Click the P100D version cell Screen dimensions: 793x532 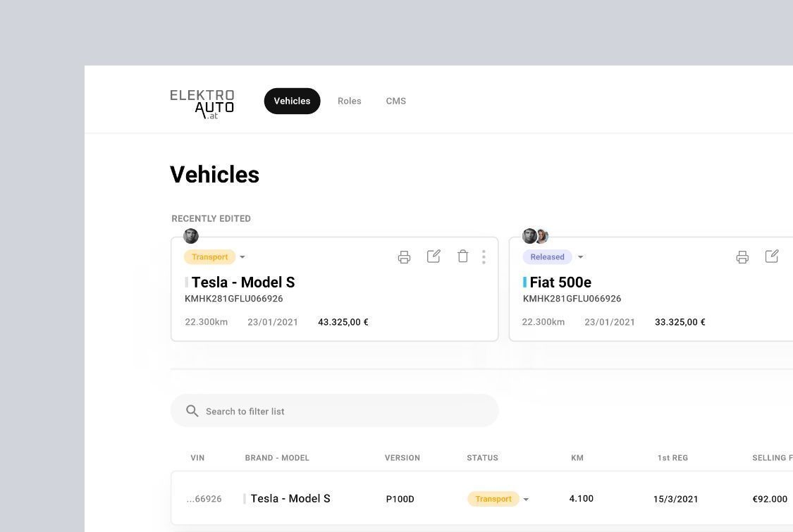400,499
